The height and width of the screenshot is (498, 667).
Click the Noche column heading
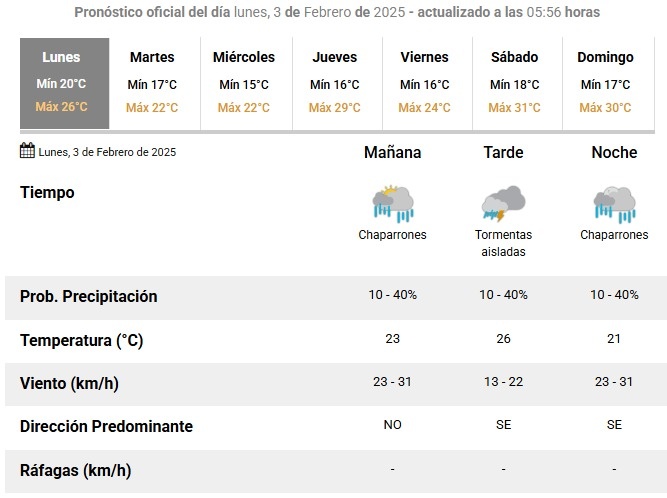(x=614, y=152)
